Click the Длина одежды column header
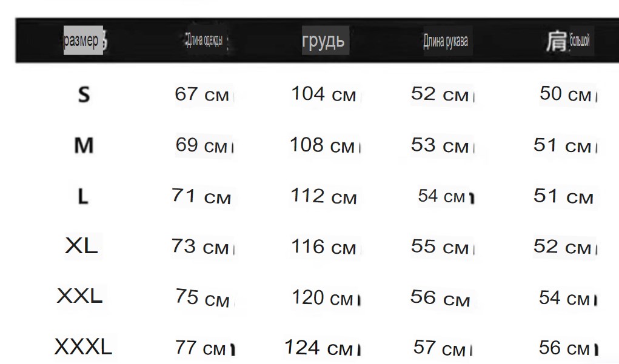Viewport: 619px width, 364px height. point(204,40)
